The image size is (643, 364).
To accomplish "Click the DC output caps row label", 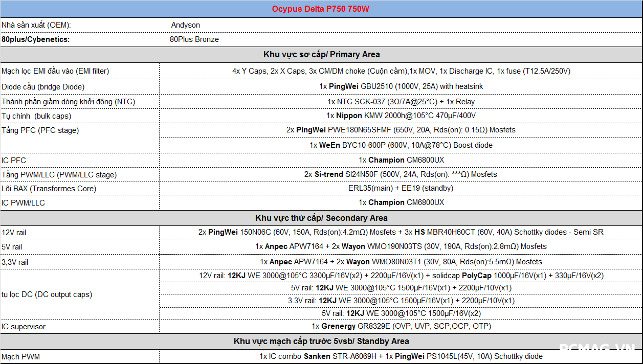I will click(47, 294).
